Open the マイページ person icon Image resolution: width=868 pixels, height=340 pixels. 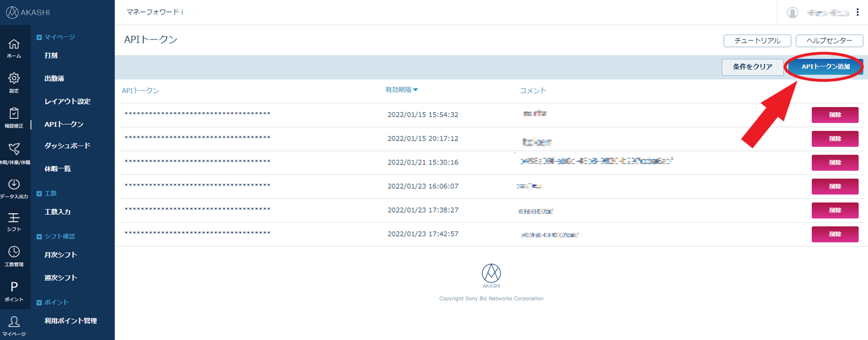coord(14,322)
